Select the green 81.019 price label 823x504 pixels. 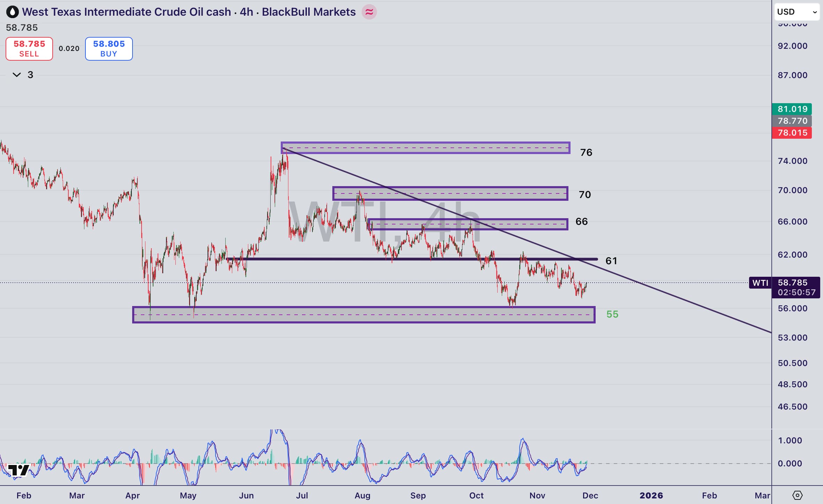pos(792,109)
